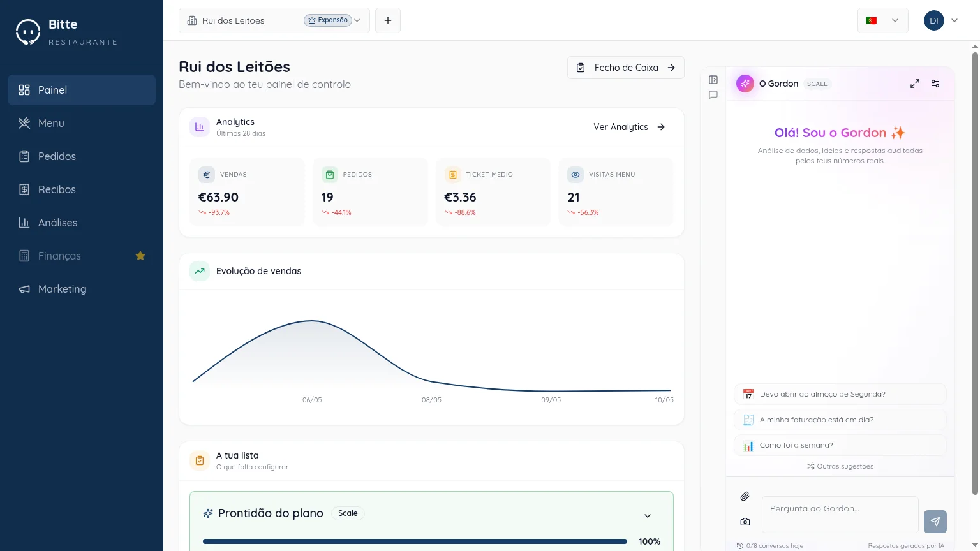Click the Evolução de vendas trend icon

(200, 271)
